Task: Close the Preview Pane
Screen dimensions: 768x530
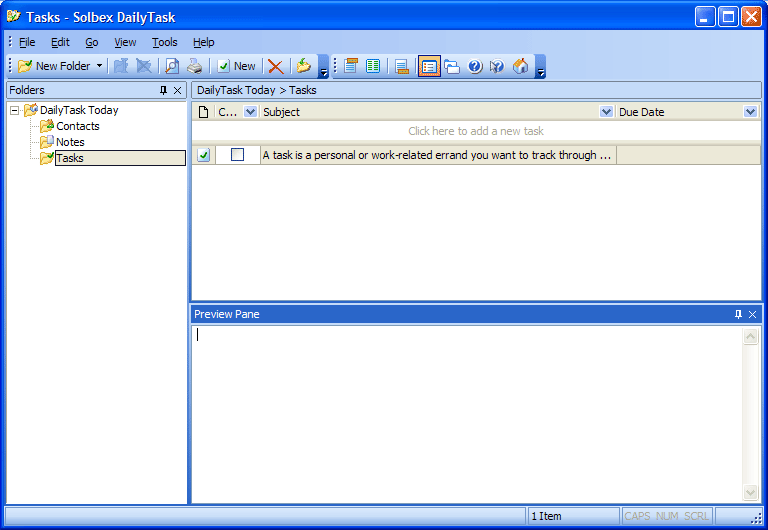Action: coord(752,314)
